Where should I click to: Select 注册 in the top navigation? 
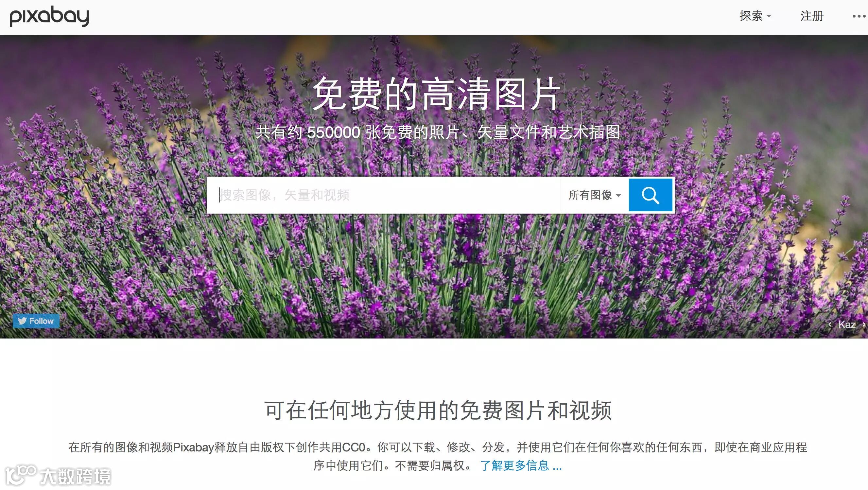[812, 16]
